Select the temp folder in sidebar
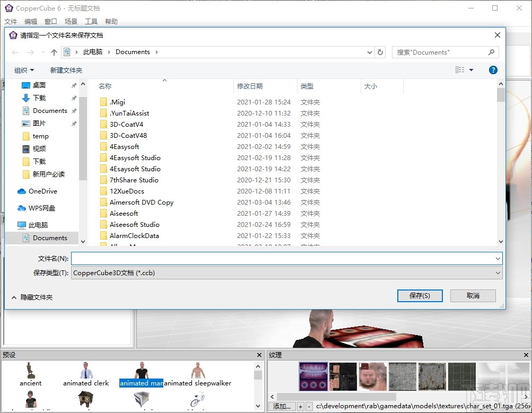 pyautogui.click(x=40, y=136)
